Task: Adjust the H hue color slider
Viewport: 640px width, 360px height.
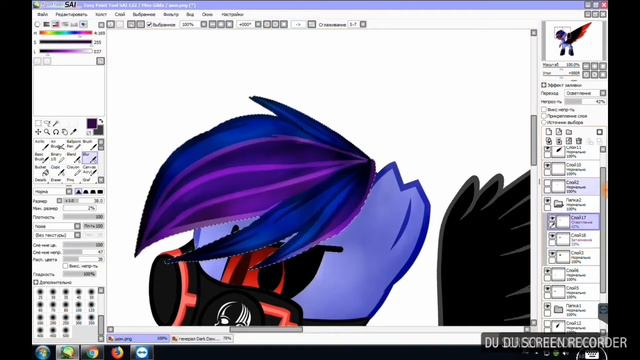Action: click(x=66, y=33)
